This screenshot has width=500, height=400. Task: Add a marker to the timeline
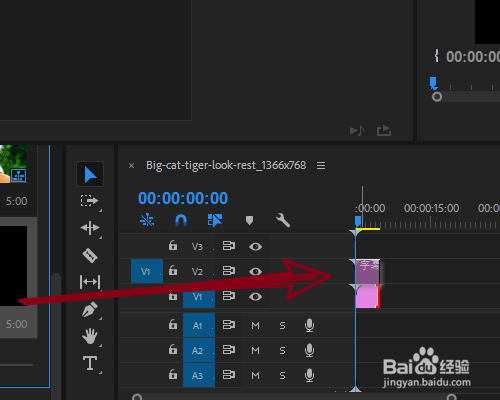pos(249,220)
